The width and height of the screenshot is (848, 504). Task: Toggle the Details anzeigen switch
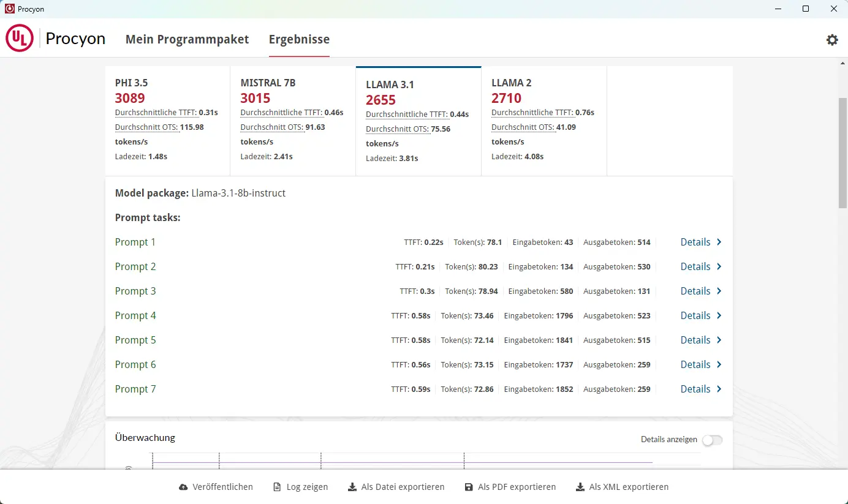712,440
